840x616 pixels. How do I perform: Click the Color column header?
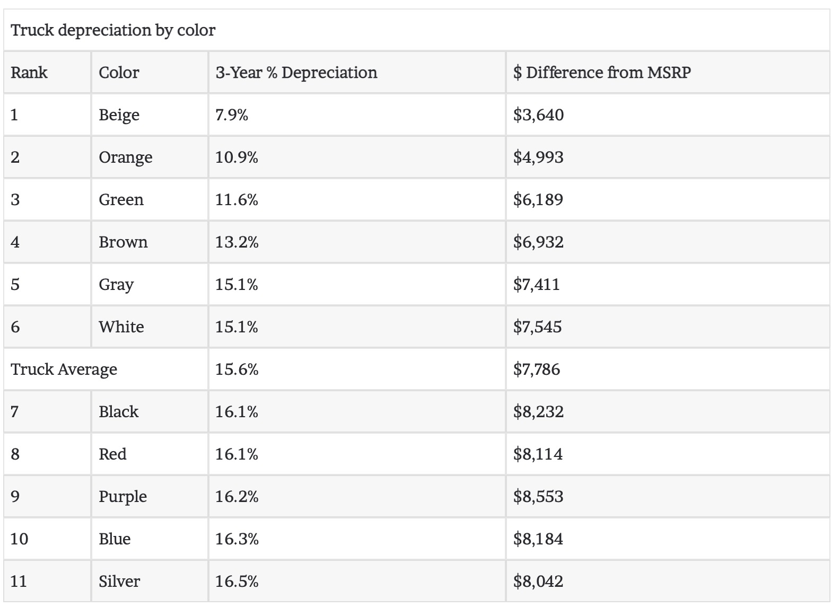tap(119, 73)
